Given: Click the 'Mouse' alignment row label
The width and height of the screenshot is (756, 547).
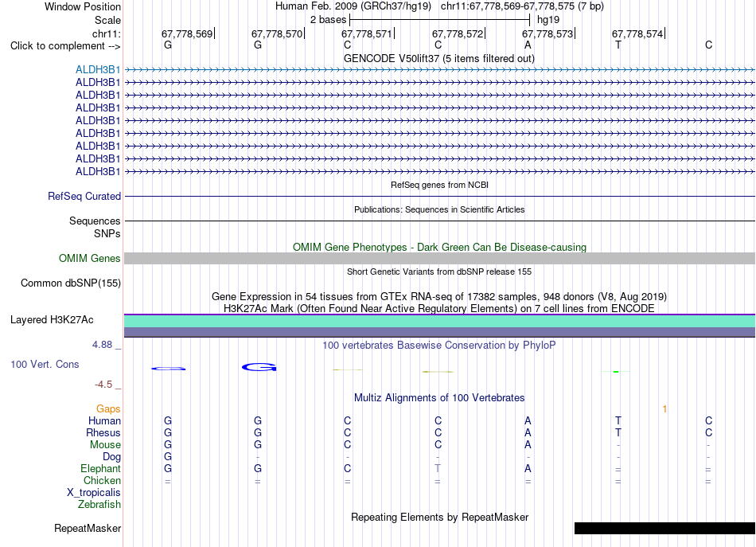Looking at the screenshot, I should pyautogui.click(x=105, y=445).
